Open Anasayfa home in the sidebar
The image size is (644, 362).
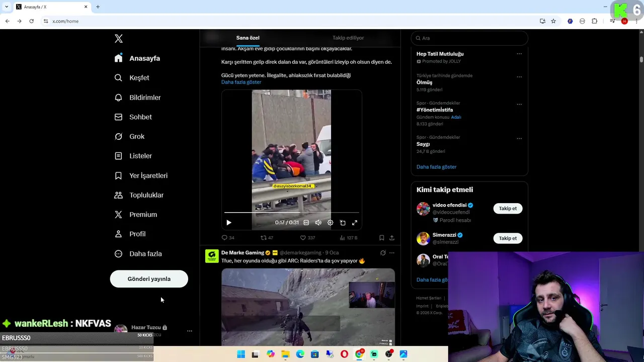137,58
